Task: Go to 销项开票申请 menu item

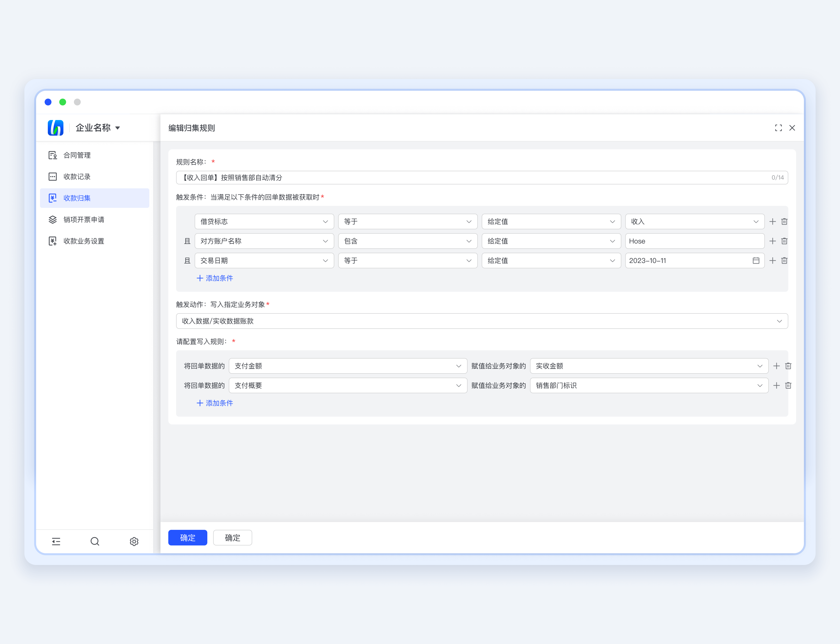Action: 84,220
